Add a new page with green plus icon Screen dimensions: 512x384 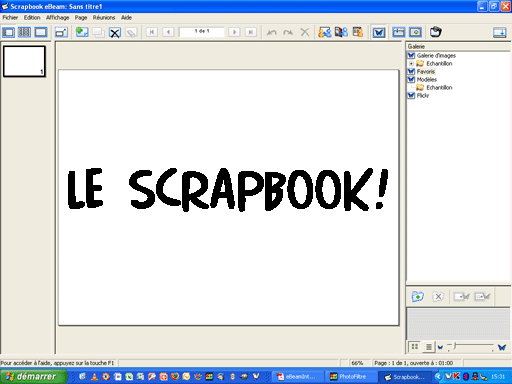[x=82, y=32]
